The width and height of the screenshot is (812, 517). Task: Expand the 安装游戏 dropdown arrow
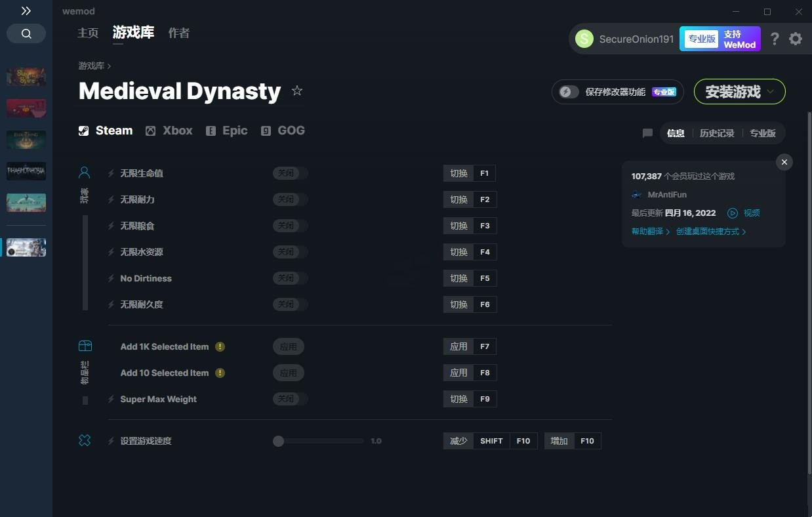click(x=771, y=92)
